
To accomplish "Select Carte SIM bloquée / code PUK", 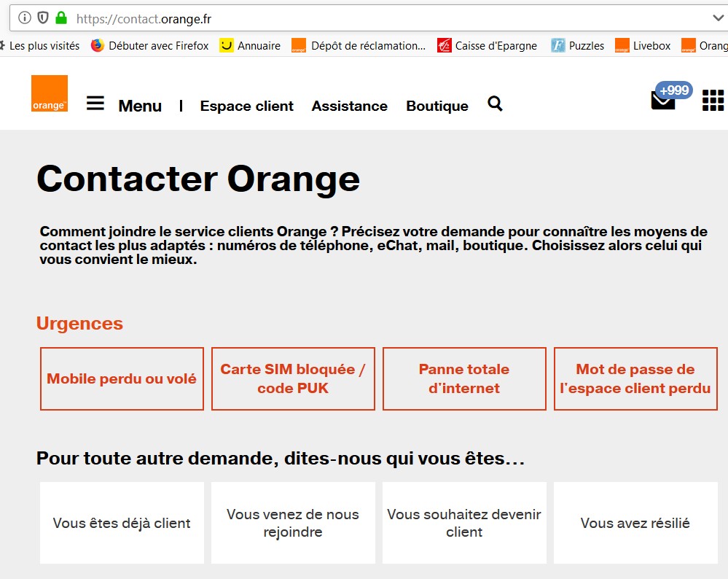I will point(293,378).
